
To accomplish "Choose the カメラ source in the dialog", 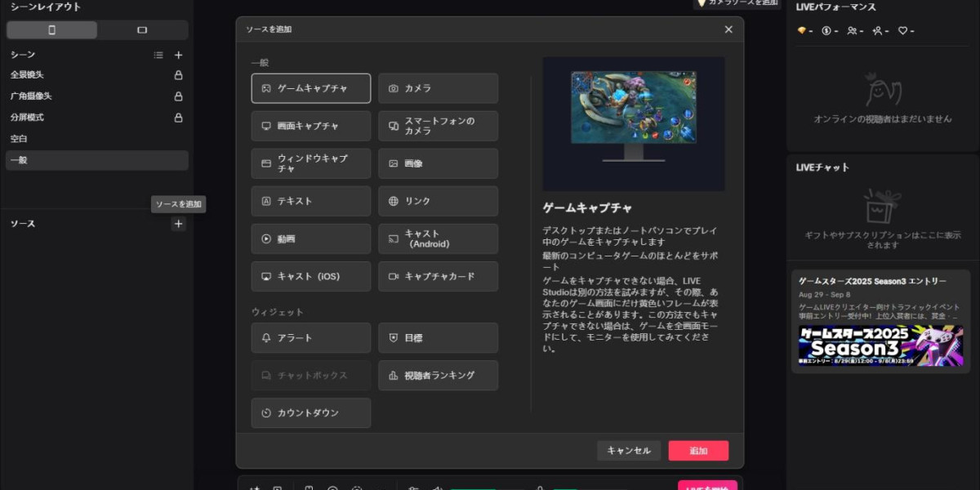I will click(438, 88).
